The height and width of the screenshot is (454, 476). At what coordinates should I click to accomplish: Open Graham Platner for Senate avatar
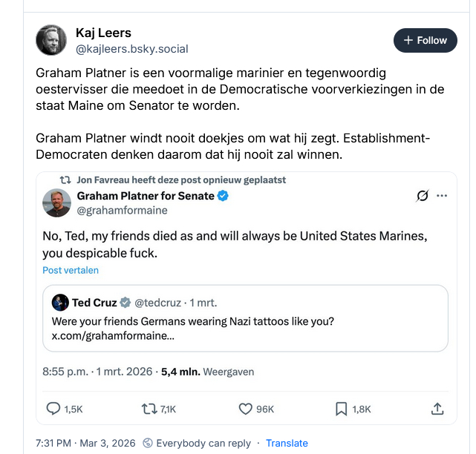pos(57,203)
